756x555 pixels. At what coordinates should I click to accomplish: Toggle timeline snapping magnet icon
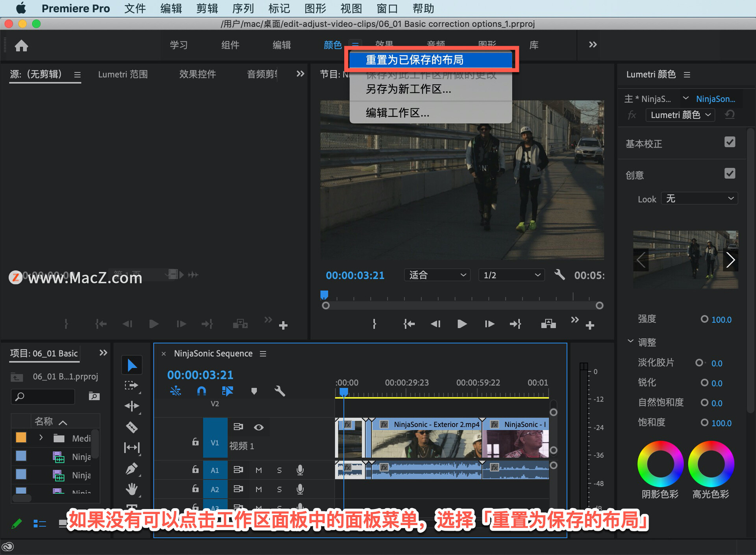tap(201, 391)
